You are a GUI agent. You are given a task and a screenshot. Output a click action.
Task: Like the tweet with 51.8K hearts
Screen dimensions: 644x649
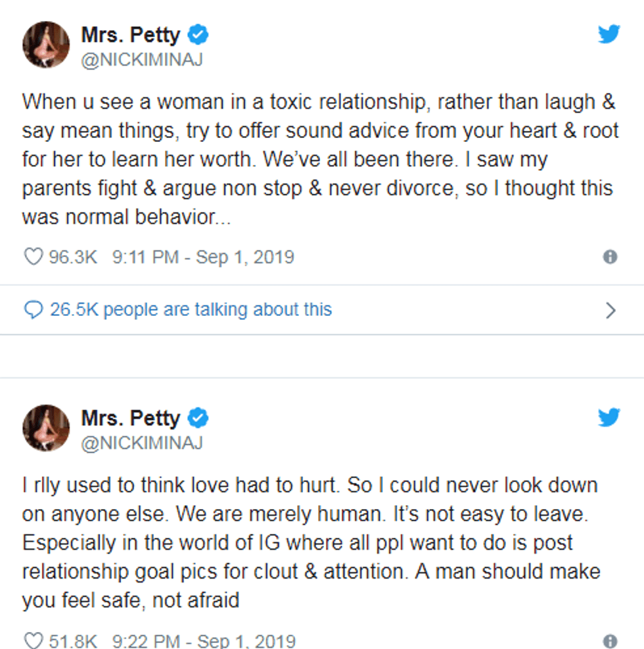pos(33,640)
